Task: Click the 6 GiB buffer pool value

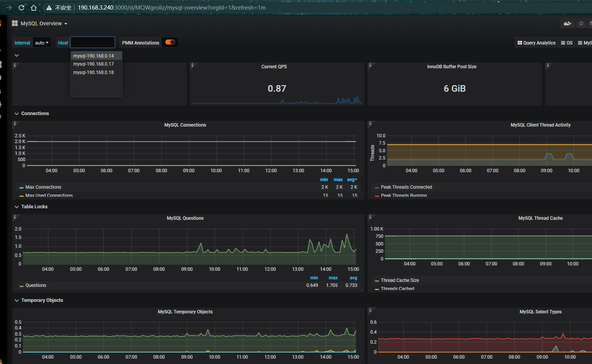Action: (455, 89)
